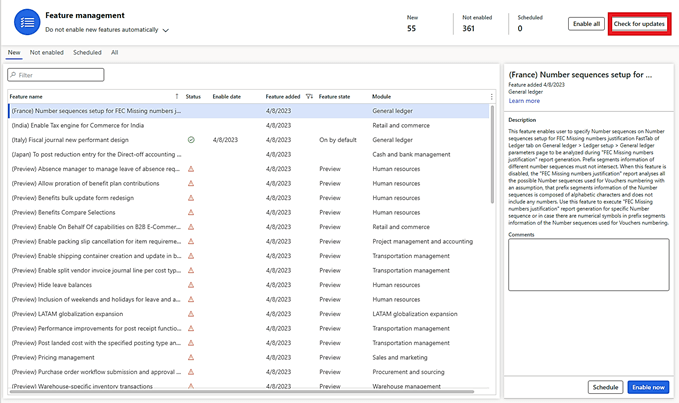Click the Schedule button
This screenshot has height=403, width=679.
(605, 386)
